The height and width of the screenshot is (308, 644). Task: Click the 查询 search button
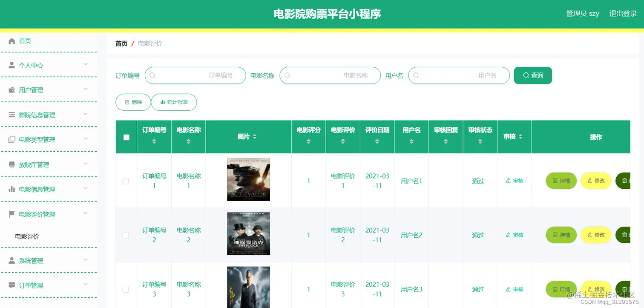pyautogui.click(x=533, y=75)
